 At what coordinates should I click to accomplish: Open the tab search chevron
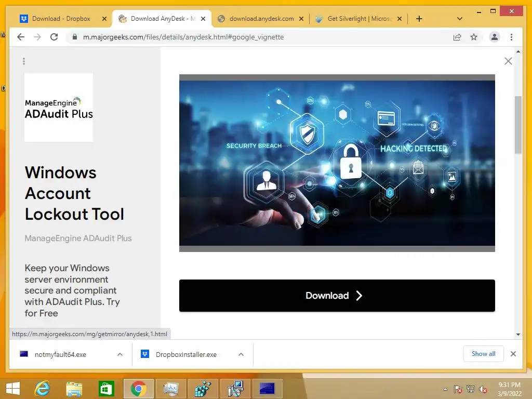459,19
